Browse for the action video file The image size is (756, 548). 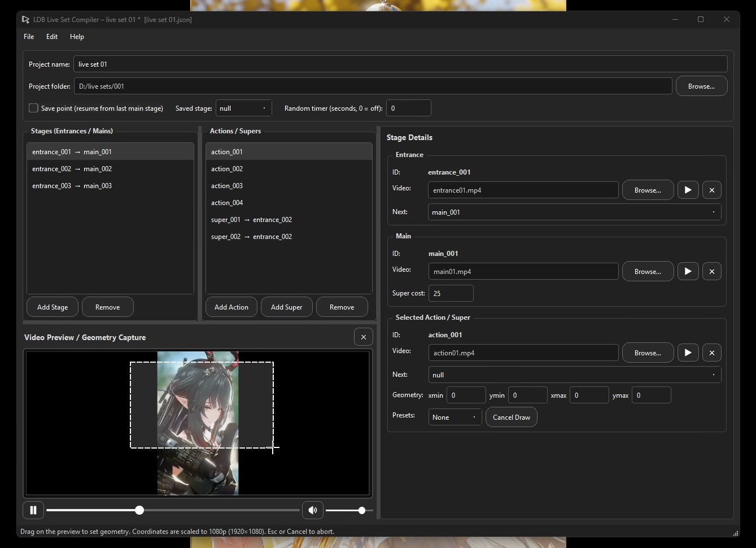(648, 353)
